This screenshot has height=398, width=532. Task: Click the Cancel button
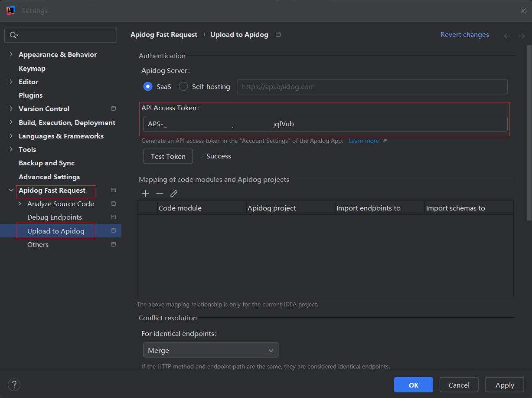pyautogui.click(x=459, y=385)
